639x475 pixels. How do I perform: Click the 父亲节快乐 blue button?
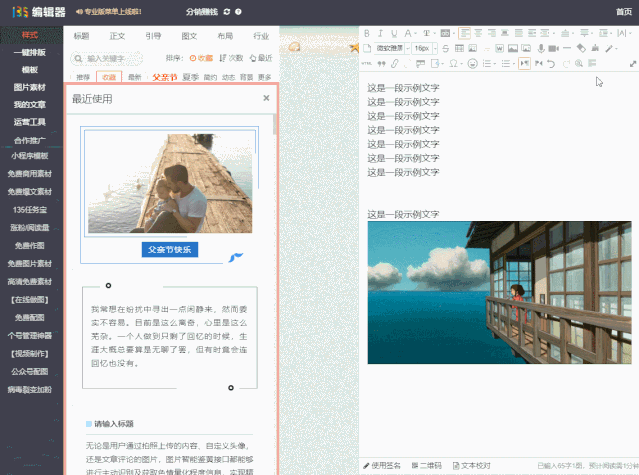[169, 249]
